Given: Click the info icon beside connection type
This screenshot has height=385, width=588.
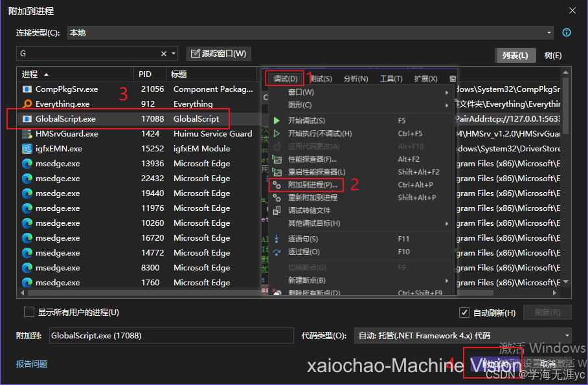Looking at the screenshot, I should click(566, 32).
